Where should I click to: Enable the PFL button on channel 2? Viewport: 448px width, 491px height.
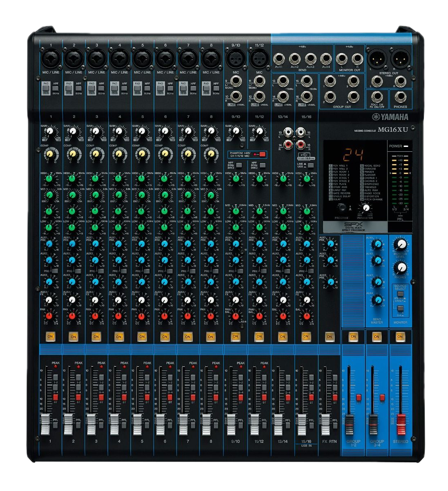(x=78, y=426)
